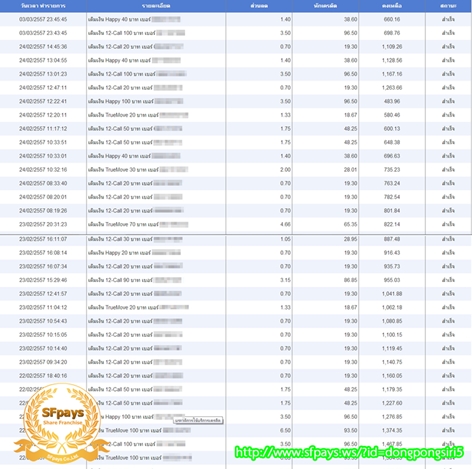This screenshot has width=472, height=469.
Task: Click 12-Call 30 detail in 16:11:07 row
Action: [x=135, y=239]
